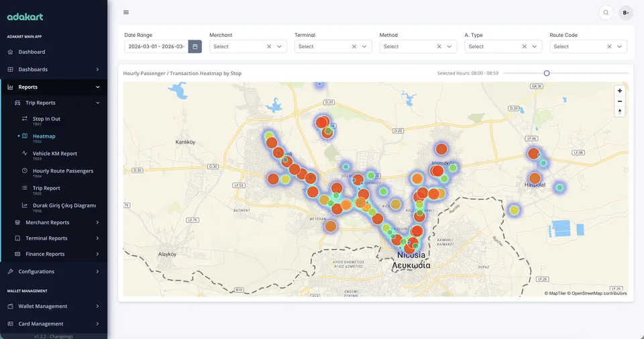Click the Trip Report list icon
Viewport: 644px width, 339px height.
tap(25, 188)
